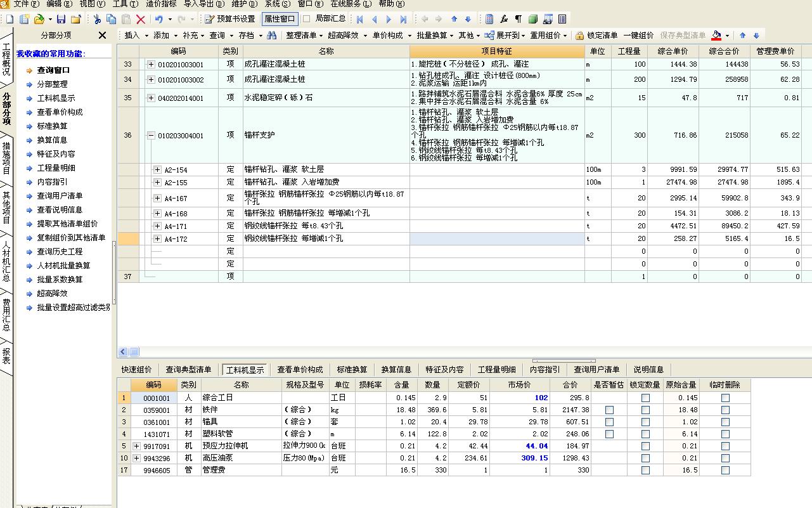Screen dimensions: 812x508
Task: Click the 预算书设置 button
Action: [x=230, y=19]
